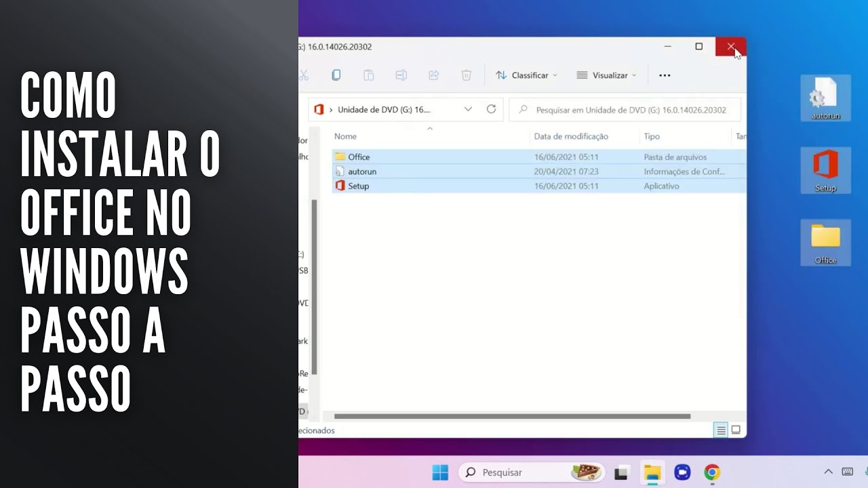The image size is (868, 488).
Task: Click the Share icon in Explorer toolbar
Action: 434,75
